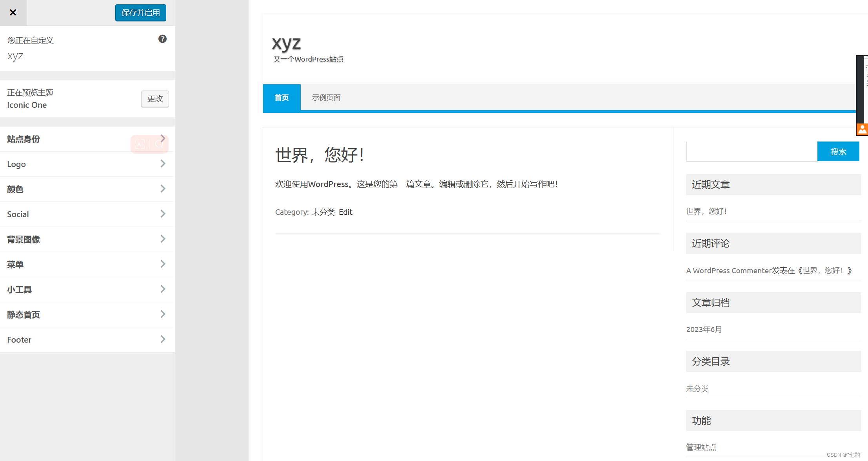Click the 更改 theme button
The height and width of the screenshot is (461, 868).
[x=155, y=98]
